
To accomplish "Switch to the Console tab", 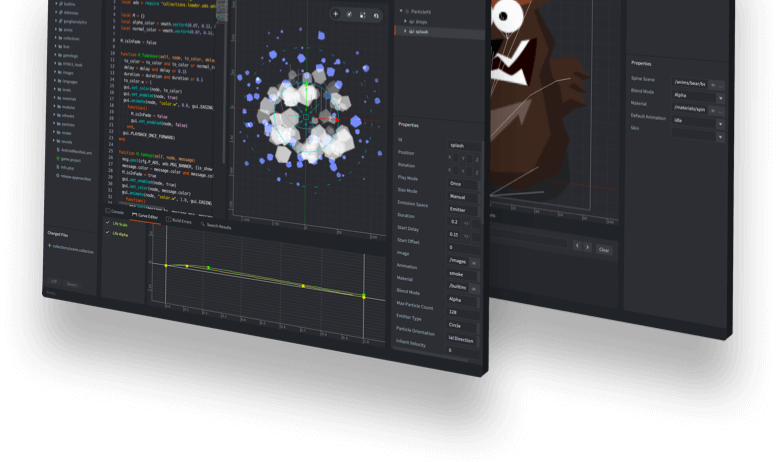I will click(115, 212).
